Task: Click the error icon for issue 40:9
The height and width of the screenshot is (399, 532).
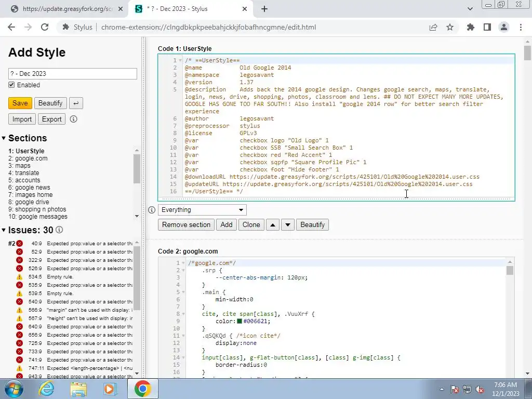Action: click(19, 243)
